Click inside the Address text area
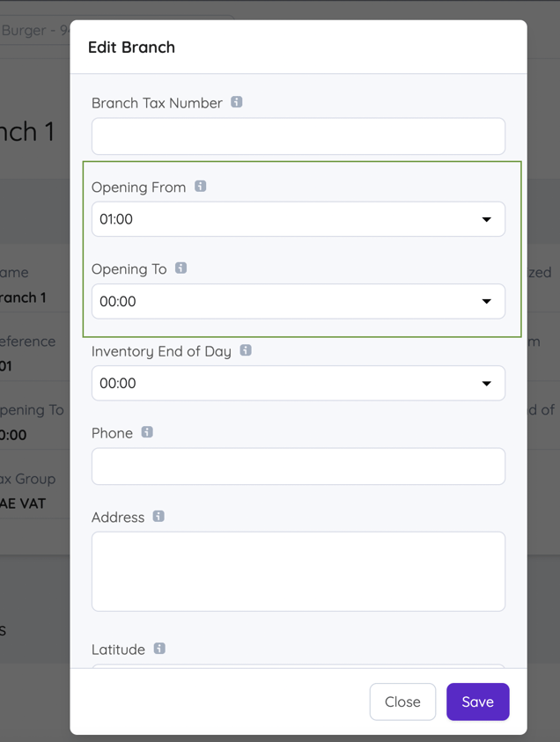The image size is (560, 742). coord(298,570)
